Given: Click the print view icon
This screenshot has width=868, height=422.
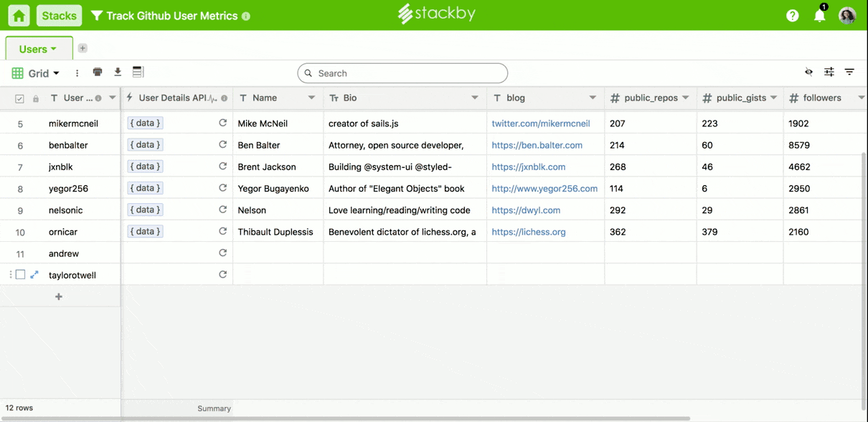Looking at the screenshot, I should [98, 72].
